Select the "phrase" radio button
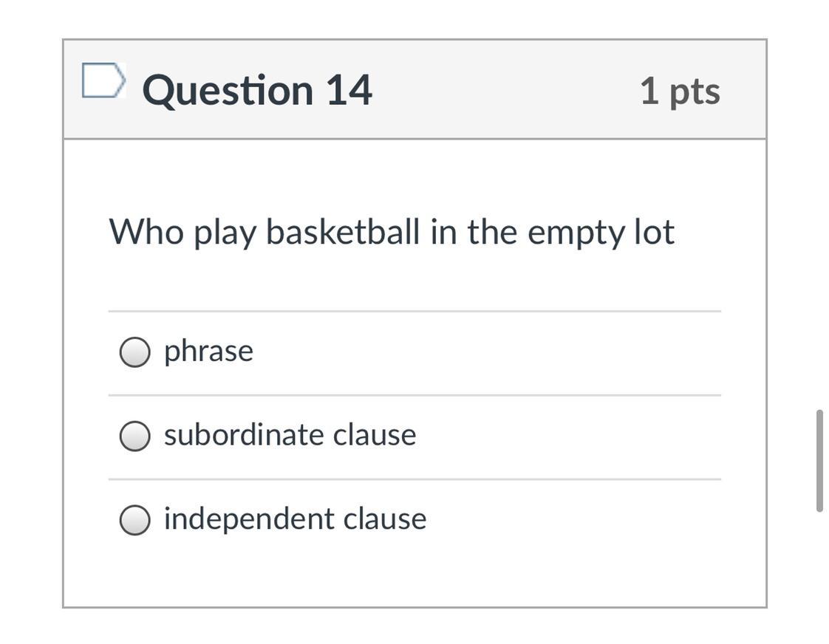This screenshot has width=829, height=644. click(134, 352)
